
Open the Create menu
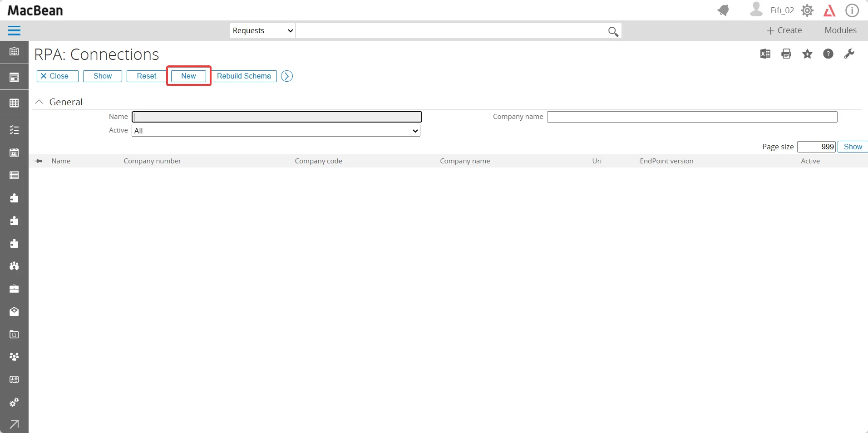pos(784,30)
